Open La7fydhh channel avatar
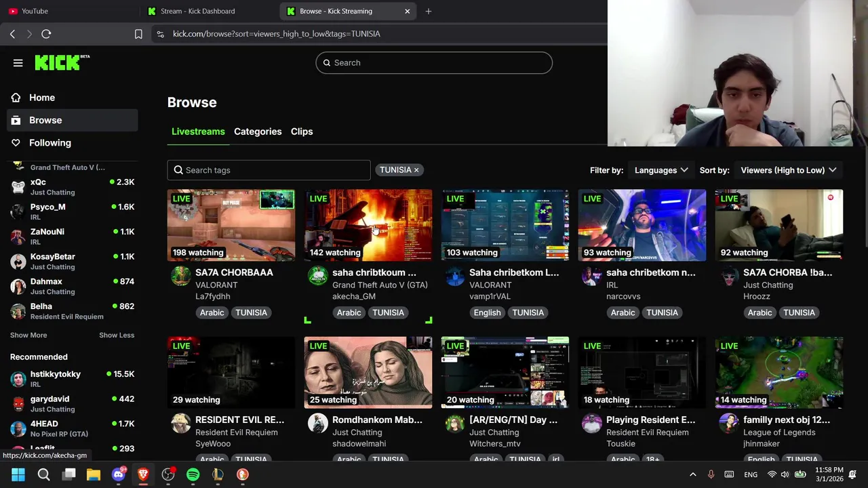868x488 pixels. 180,276
